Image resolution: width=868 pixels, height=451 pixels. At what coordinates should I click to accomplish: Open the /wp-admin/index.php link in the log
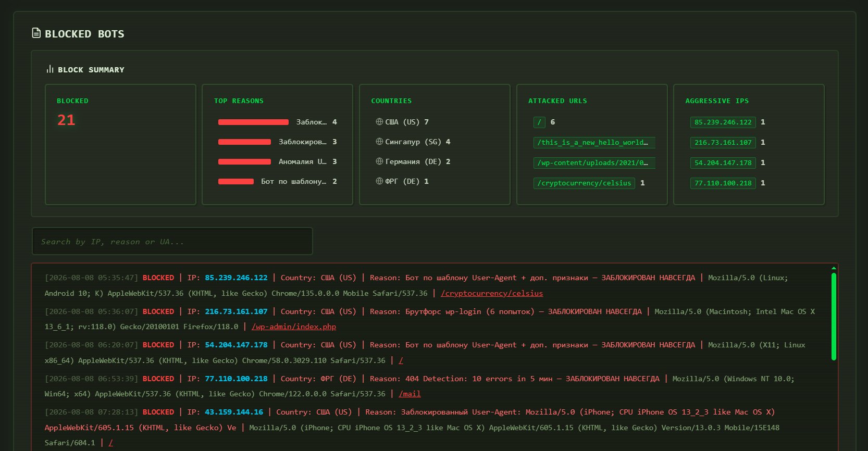coord(294,327)
